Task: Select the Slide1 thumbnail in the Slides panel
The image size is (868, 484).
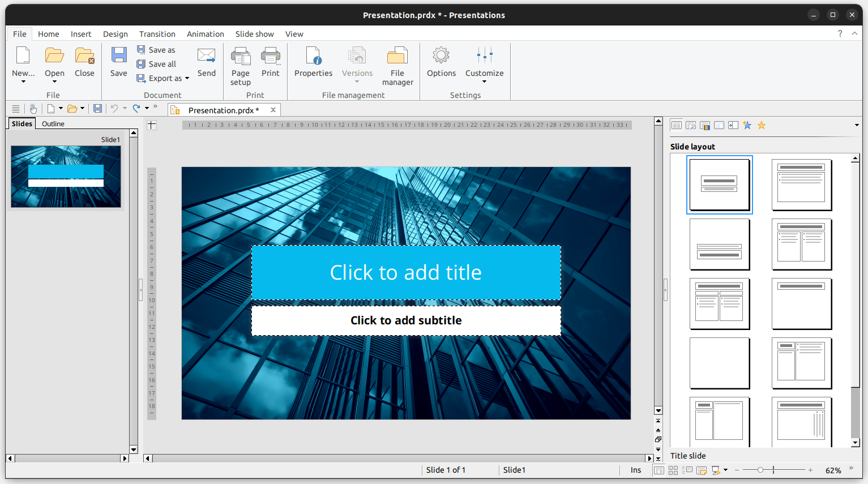Action: 65,176
